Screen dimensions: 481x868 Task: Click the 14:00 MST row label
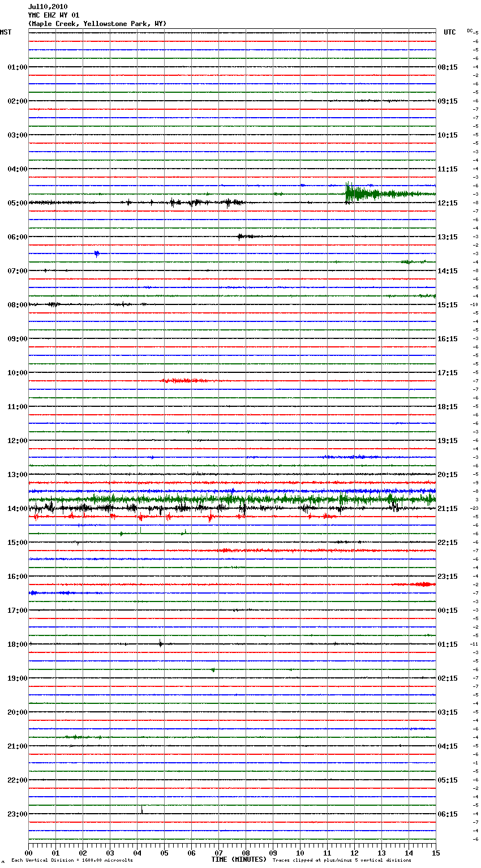18,509
